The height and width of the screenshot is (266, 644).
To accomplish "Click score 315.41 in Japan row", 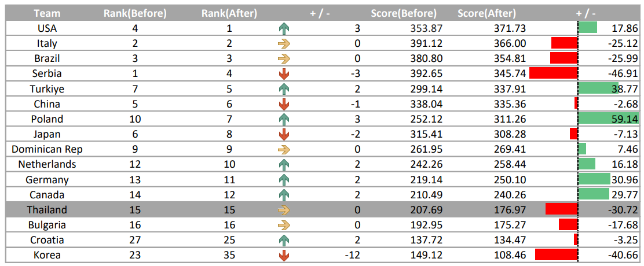I will click(426, 134).
